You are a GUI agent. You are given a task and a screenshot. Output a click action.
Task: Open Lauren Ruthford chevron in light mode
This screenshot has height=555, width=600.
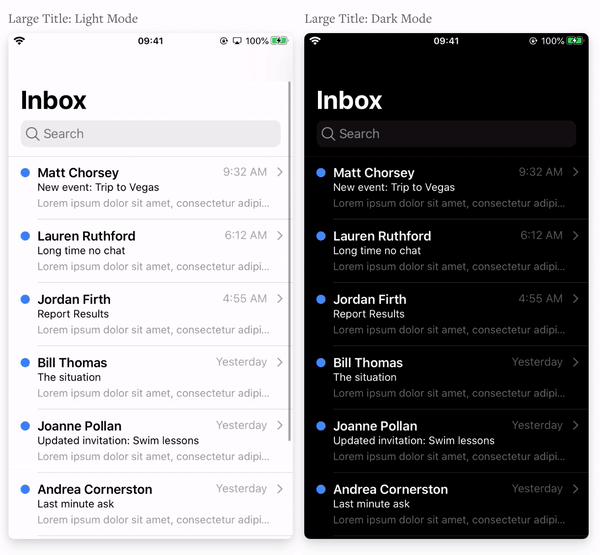pyautogui.click(x=280, y=235)
